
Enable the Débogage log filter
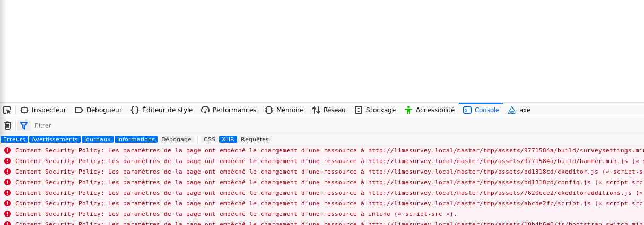(176, 139)
